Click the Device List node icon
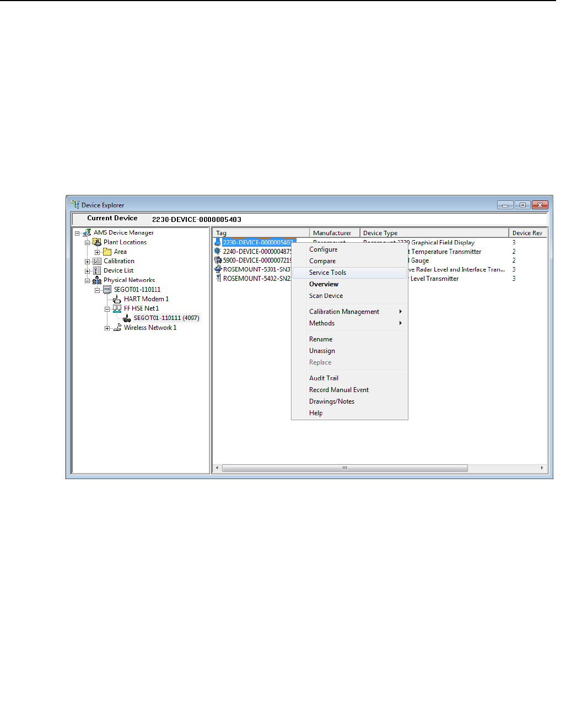The height and width of the screenshot is (728, 566). [97, 270]
